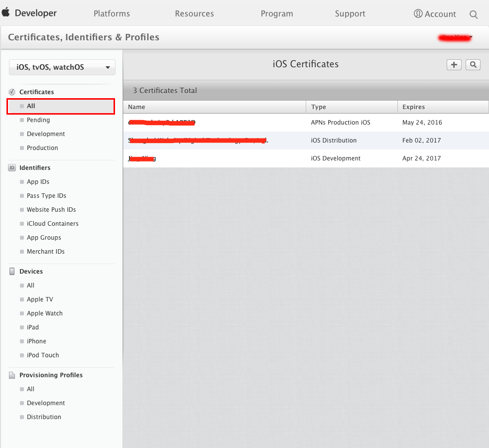Image resolution: width=489 pixels, height=448 pixels.
Task: Select Pending under Certificates
Action: (38, 120)
